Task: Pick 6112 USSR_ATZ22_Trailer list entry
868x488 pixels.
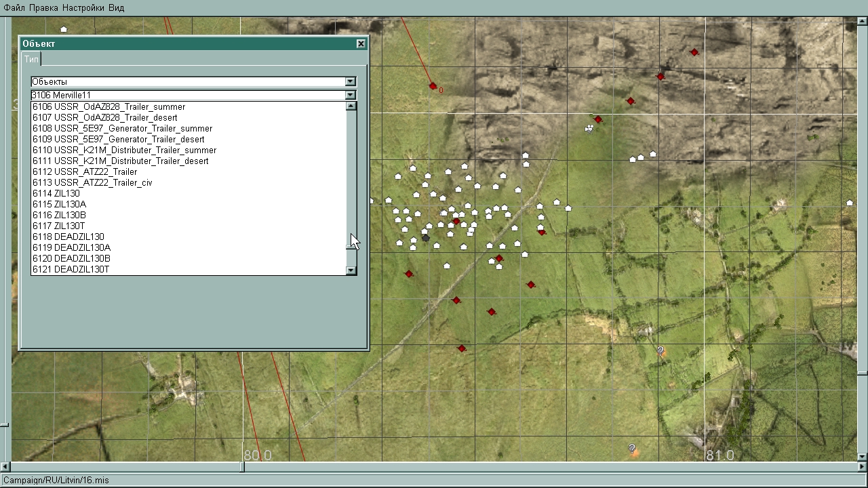Action: pos(84,172)
